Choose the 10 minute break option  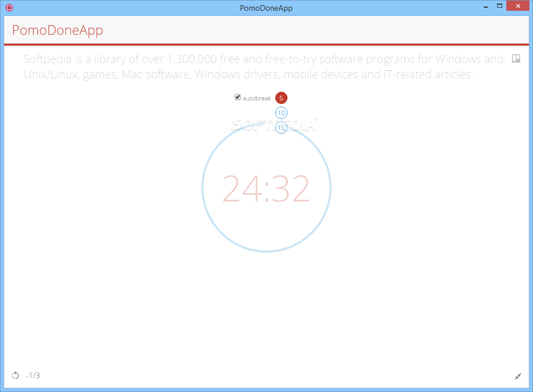281,113
